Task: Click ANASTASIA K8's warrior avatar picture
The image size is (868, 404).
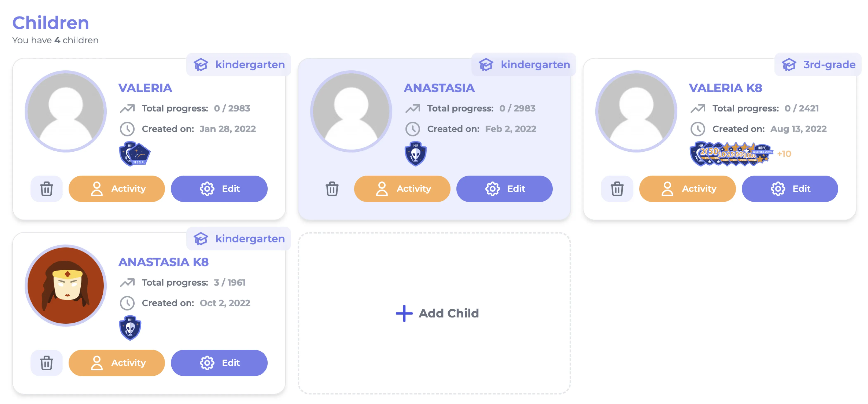Action: 66,285
